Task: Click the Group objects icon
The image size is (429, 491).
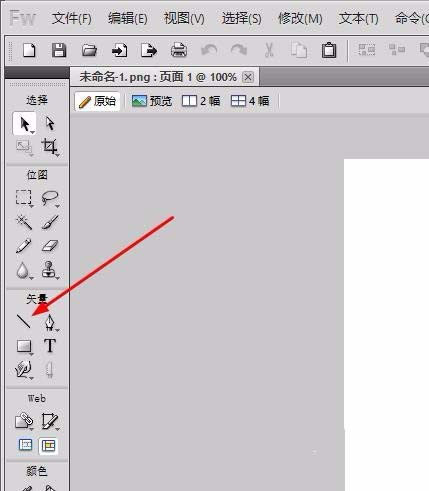Action: 366,50
